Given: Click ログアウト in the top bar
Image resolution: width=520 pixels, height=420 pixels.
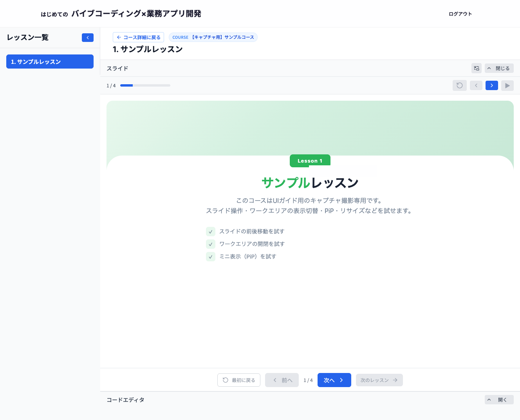Looking at the screenshot, I should (460, 14).
